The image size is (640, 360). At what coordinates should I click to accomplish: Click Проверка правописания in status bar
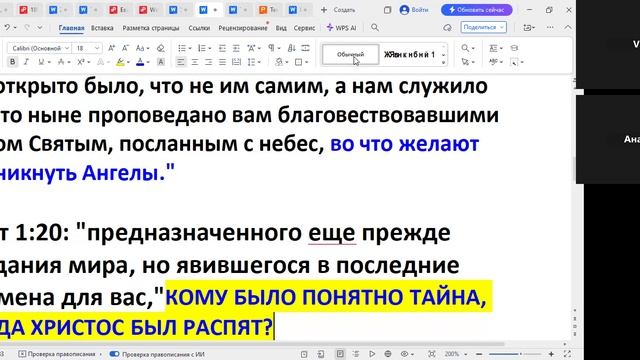click(x=58, y=354)
